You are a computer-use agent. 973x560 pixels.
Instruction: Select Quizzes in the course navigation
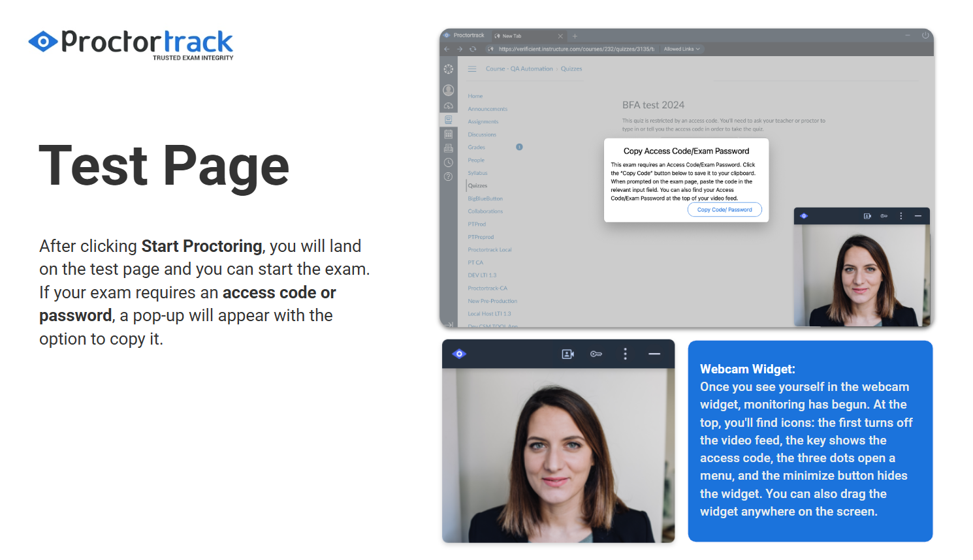pyautogui.click(x=477, y=185)
